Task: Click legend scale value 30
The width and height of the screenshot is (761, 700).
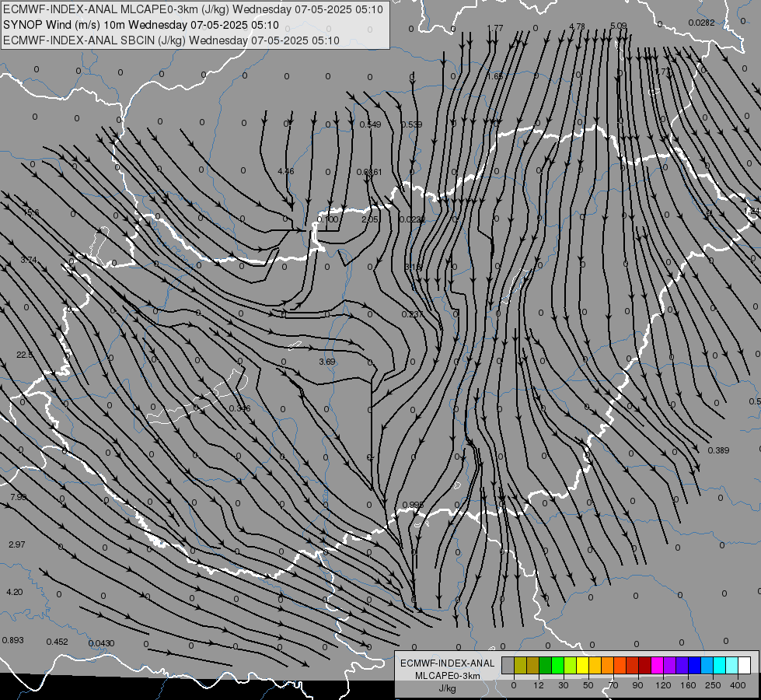Action: 564,685
